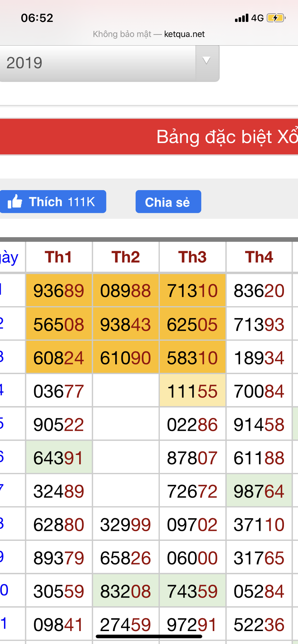Tap the home indicator bar
Screen dimensions: 298x644
[x=149, y=636]
